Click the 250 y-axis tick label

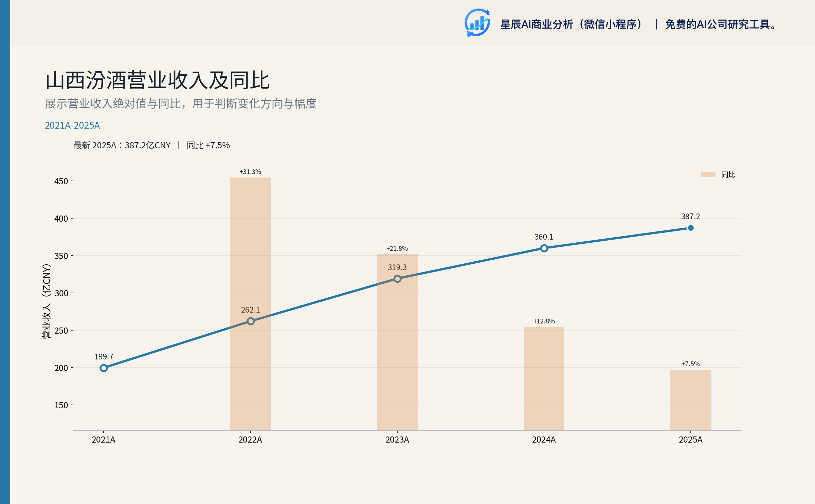tap(61, 331)
